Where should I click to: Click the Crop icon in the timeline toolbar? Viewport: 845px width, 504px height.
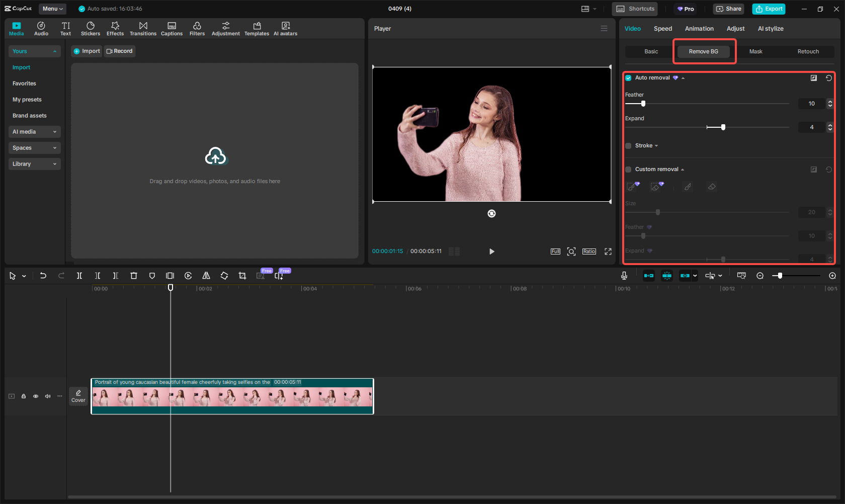[242, 276]
